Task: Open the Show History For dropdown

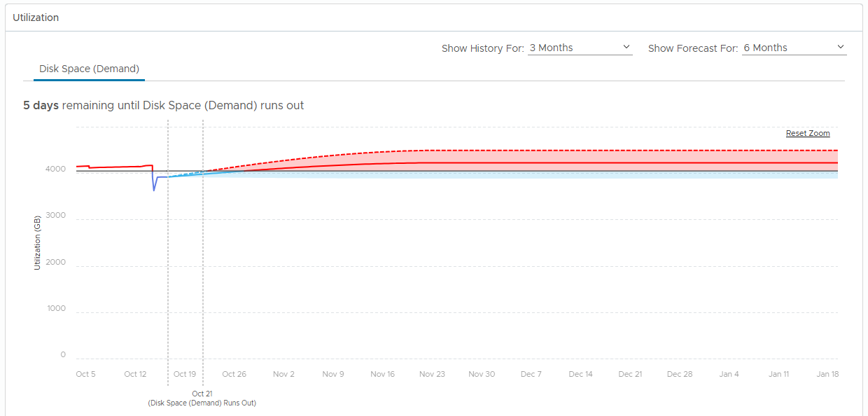Action: coord(580,48)
